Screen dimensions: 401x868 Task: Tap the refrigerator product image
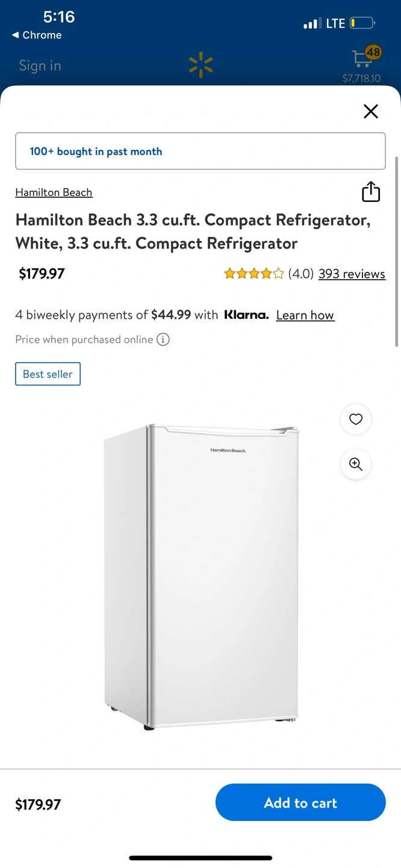tap(201, 577)
